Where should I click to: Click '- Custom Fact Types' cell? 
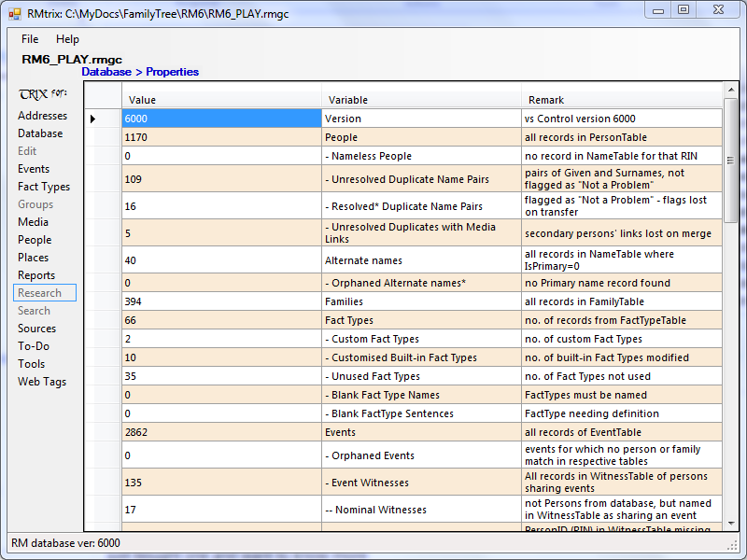[422, 339]
